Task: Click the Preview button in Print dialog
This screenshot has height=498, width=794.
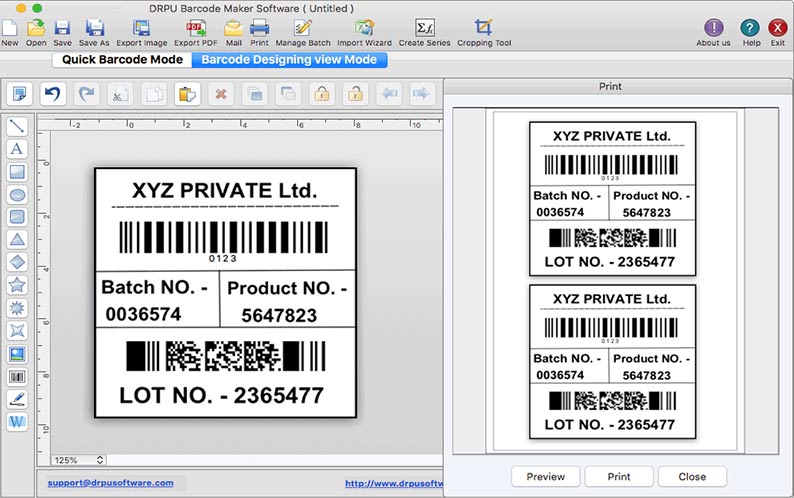Action: tap(546, 476)
